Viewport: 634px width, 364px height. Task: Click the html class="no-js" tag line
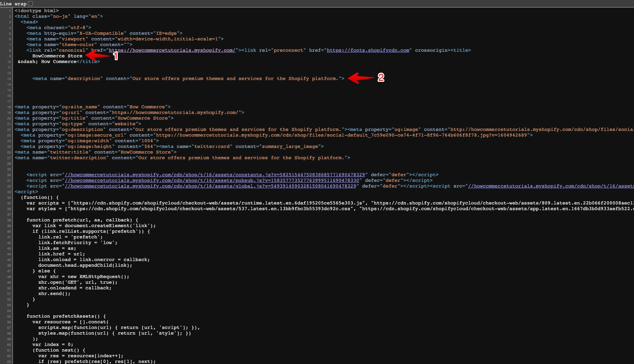point(59,16)
